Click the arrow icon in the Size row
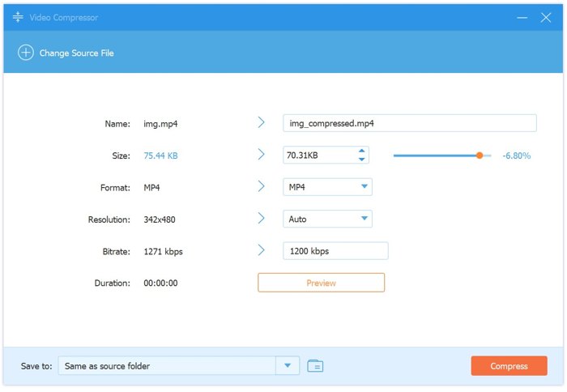The width and height of the screenshot is (567, 392). (x=262, y=155)
